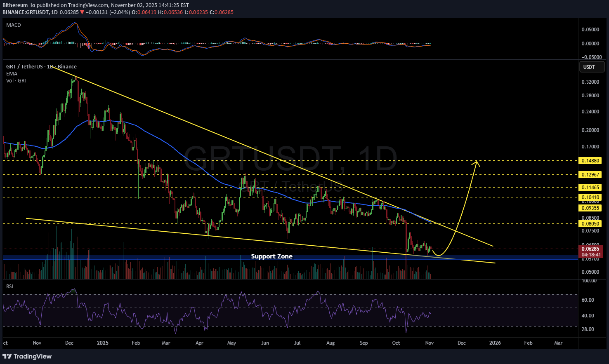This screenshot has height=364, width=609.
Task: Click the TradingView logo icon
Action: pyautogui.click(x=7, y=356)
